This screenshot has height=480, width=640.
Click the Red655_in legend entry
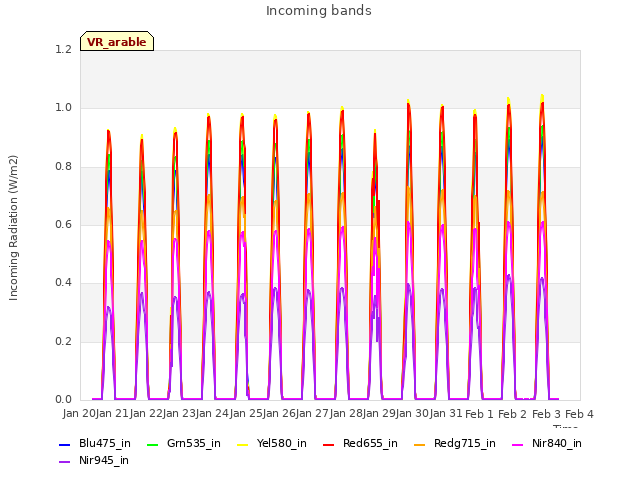coord(360,443)
